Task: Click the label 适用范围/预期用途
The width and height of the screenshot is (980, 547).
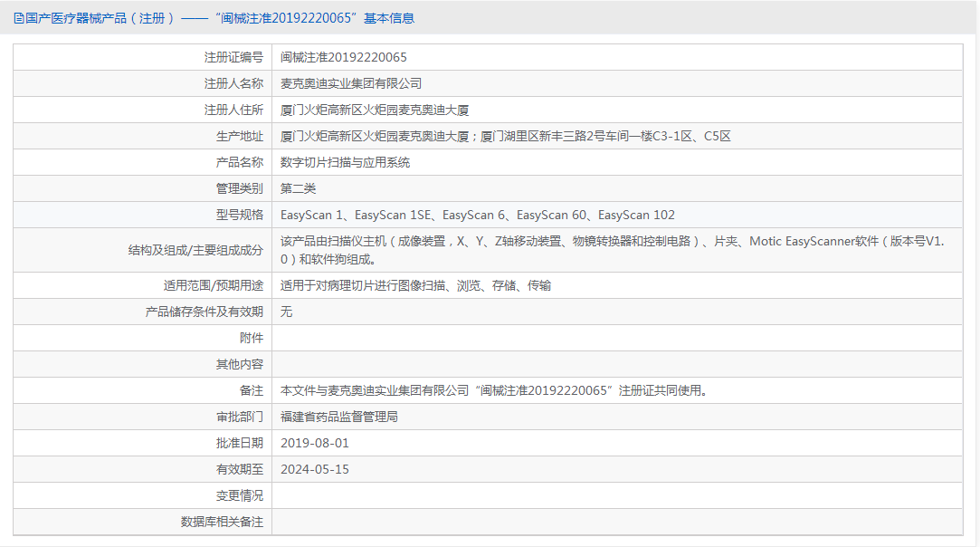Action: (x=214, y=286)
